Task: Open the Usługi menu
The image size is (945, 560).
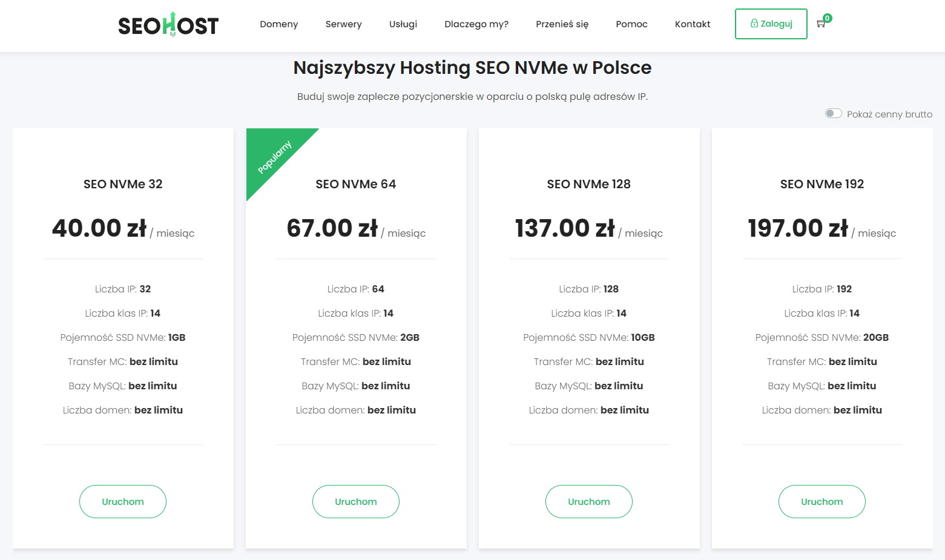Action: [x=403, y=24]
